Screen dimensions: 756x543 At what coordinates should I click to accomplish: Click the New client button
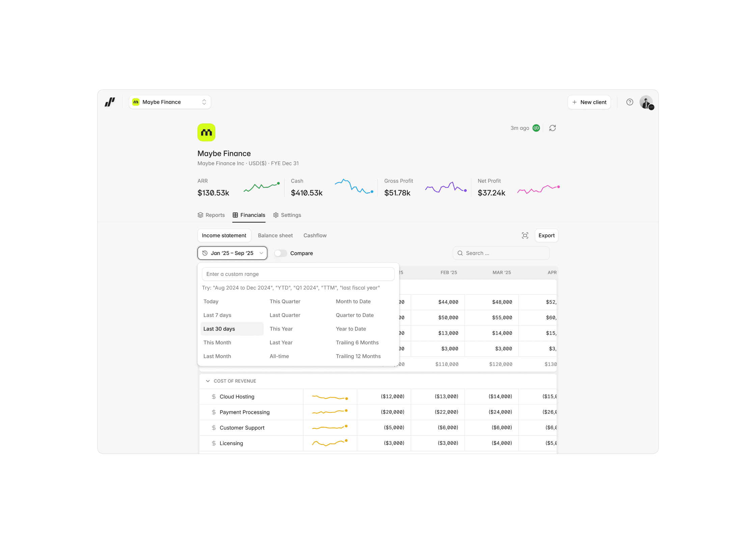(x=589, y=102)
